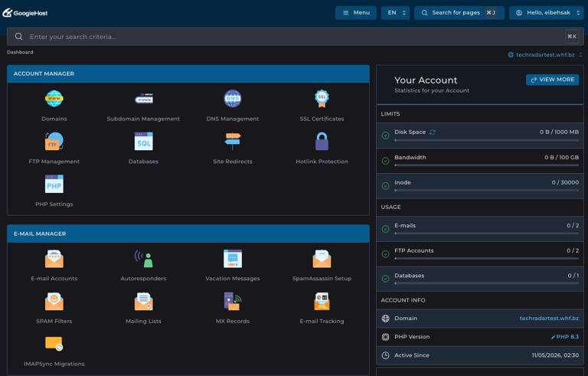Click the GoogieHost logo
The image size is (588, 376).
25,13
